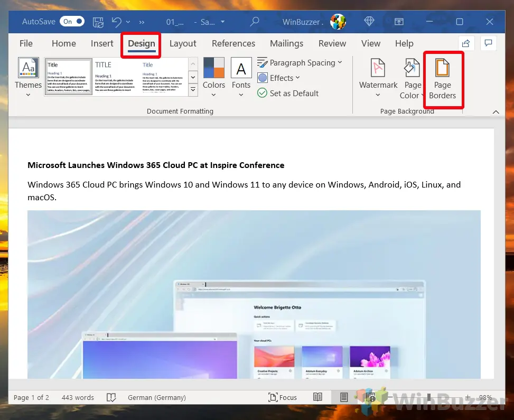Image resolution: width=514 pixels, height=420 pixels.
Task: Open the Undo dropdown arrow
Action: coord(127,22)
